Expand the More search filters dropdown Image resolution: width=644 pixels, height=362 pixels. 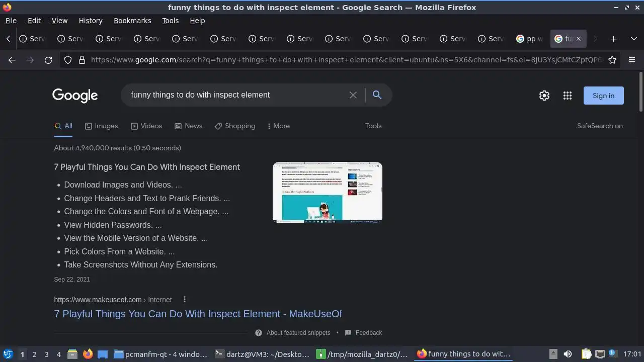(278, 126)
